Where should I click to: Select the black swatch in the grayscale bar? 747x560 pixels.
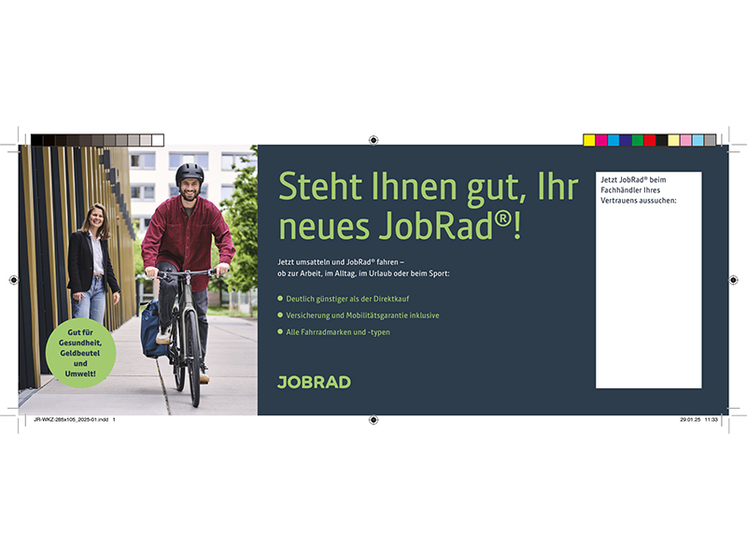click(x=37, y=140)
